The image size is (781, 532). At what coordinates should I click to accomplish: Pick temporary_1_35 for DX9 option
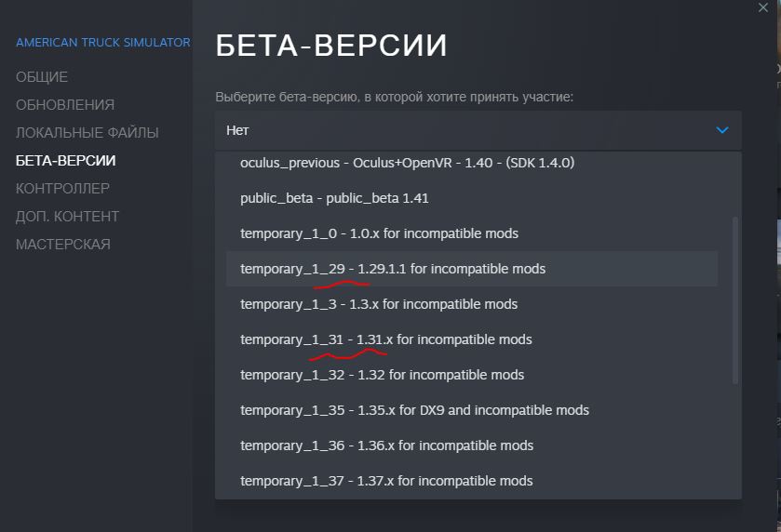(x=472, y=410)
